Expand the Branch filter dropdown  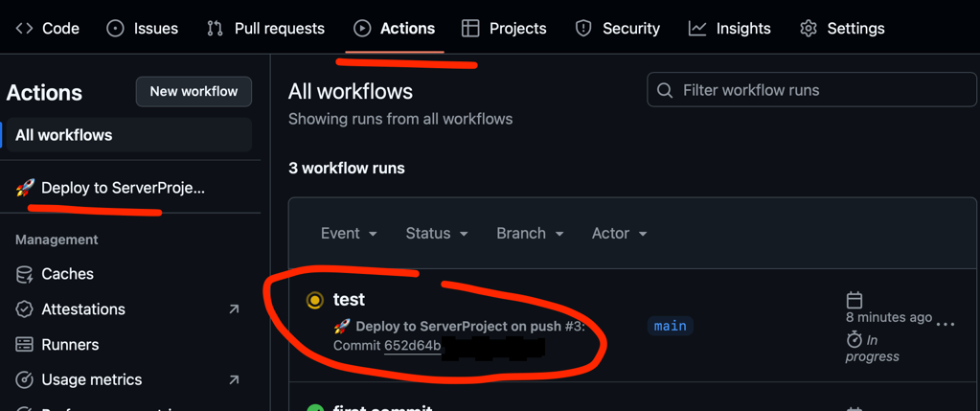(530, 234)
